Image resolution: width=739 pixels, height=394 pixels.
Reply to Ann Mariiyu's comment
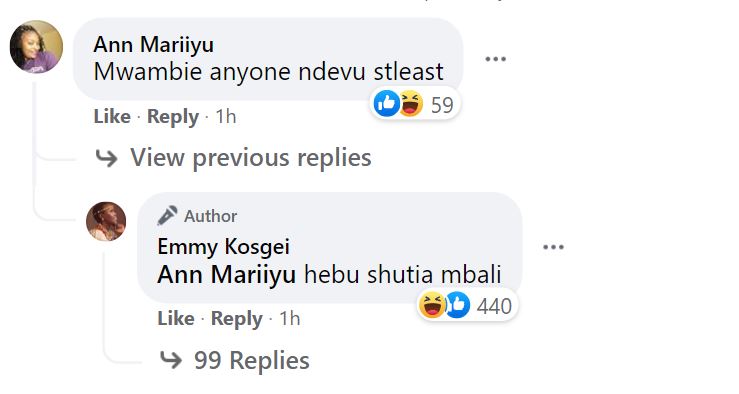pos(172,117)
